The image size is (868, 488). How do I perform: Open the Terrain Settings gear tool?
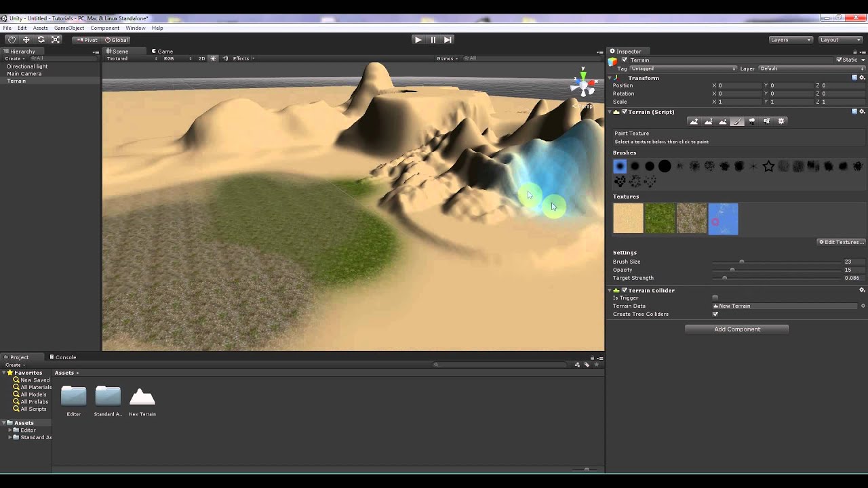pyautogui.click(x=781, y=121)
